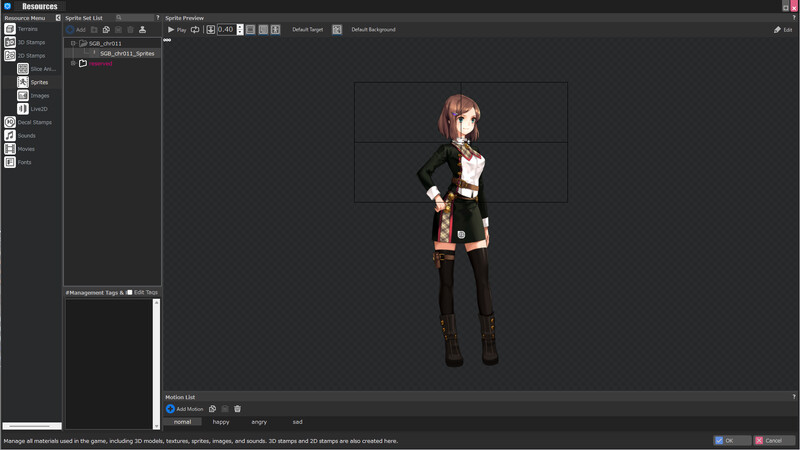Click the stamp icon in Sprite Set List toolbar
800x450 pixels.
click(142, 30)
